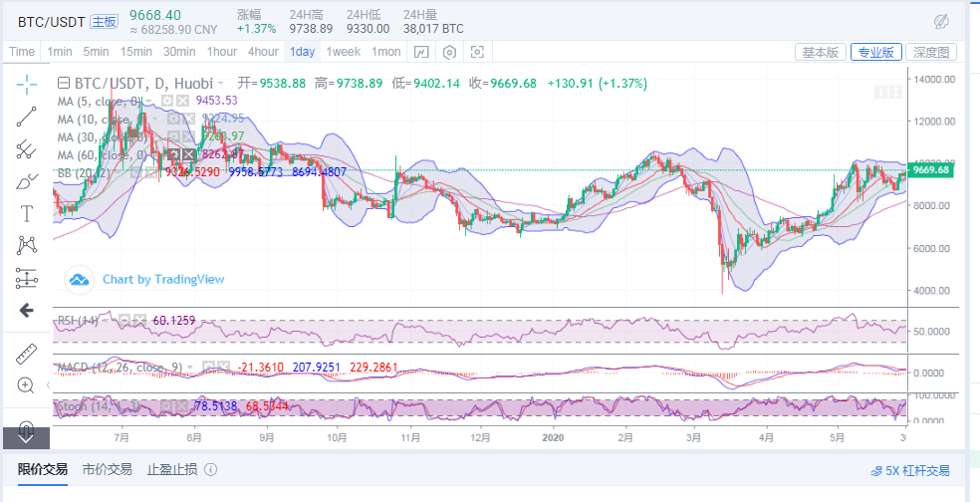Image resolution: width=980 pixels, height=502 pixels.
Task: Toggle fullscreen chart mode icon
Action: tap(477, 52)
